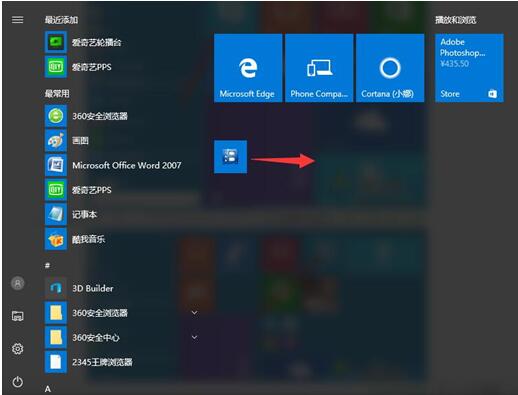518x395 pixels.
Task: Click the # alphabet section header
Action: click(48, 265)
